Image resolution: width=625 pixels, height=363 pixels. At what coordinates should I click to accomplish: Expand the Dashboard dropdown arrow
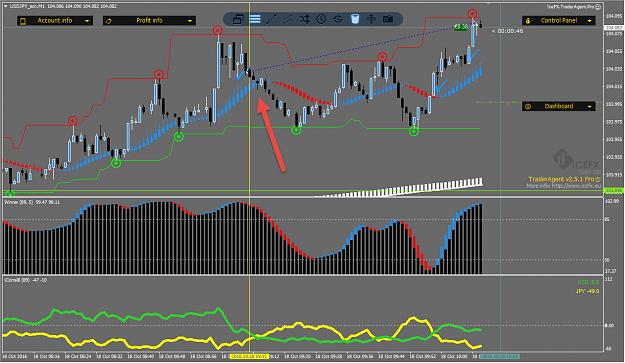[x=590, y=106]
